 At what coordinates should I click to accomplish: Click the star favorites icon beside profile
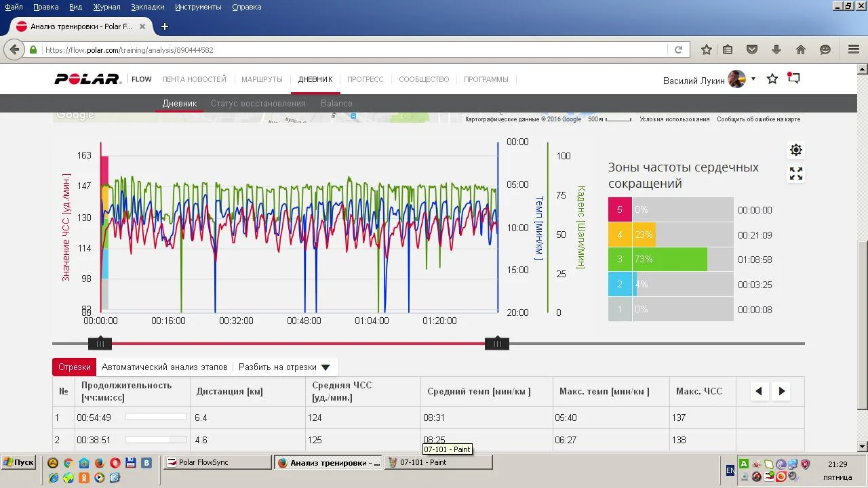coord(772,79)
